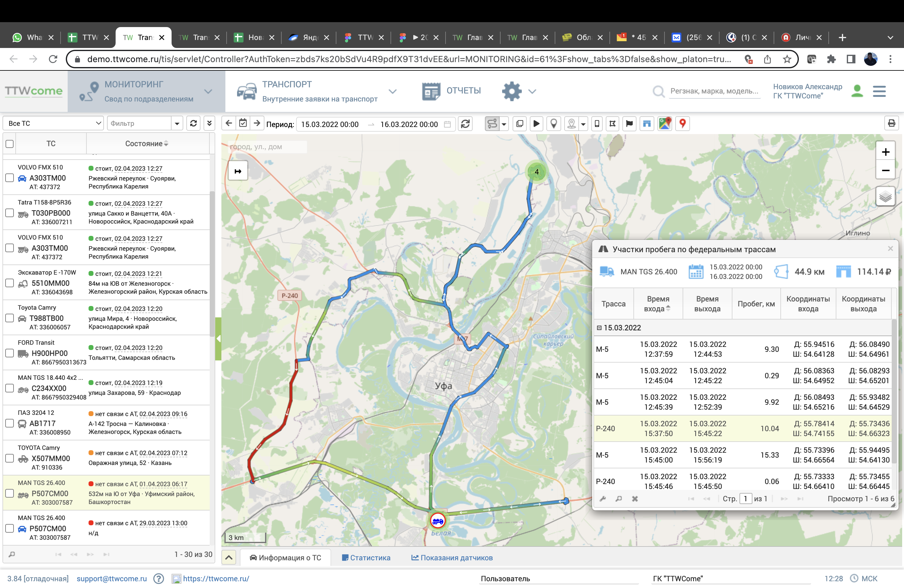Refresh the selected period data
This screenshot has width=904, height=588.
(465, 124)
